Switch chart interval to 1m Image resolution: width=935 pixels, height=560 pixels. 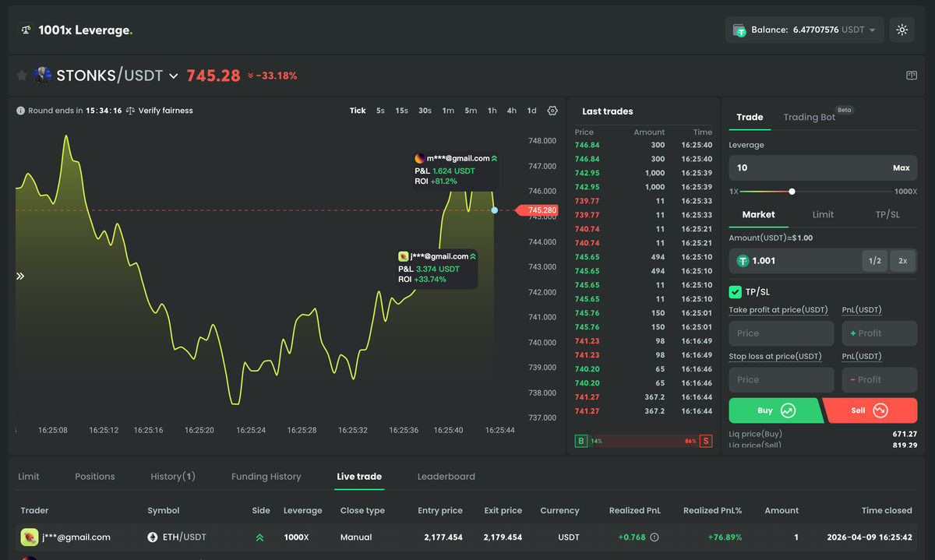click(448, 111)
